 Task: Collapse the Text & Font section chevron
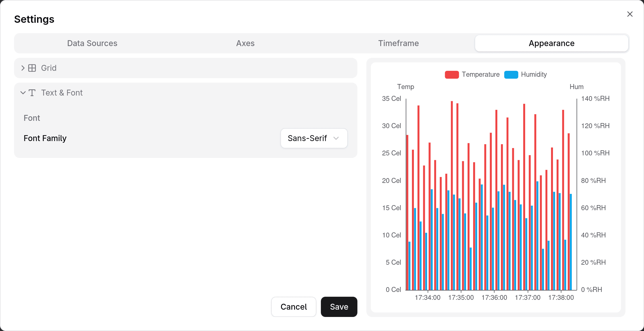[x=23, y=93]
